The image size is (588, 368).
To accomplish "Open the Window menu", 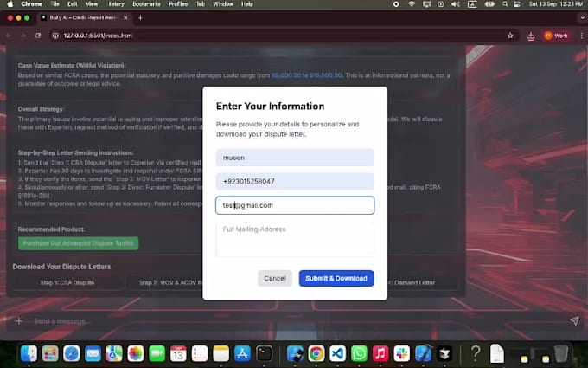I will [223, 4].
